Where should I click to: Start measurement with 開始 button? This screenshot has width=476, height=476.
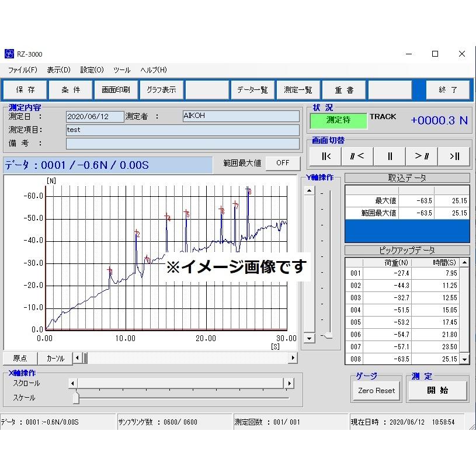(x=437, y=391)
